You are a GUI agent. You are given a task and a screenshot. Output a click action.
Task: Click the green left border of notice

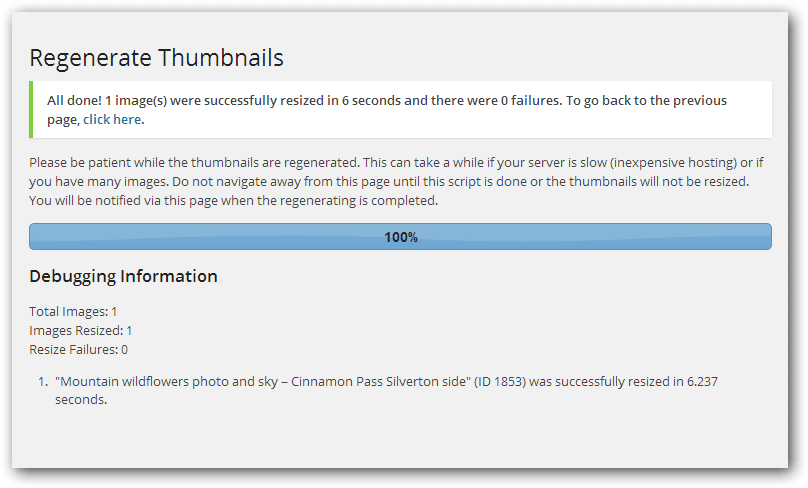click(31, 109)
